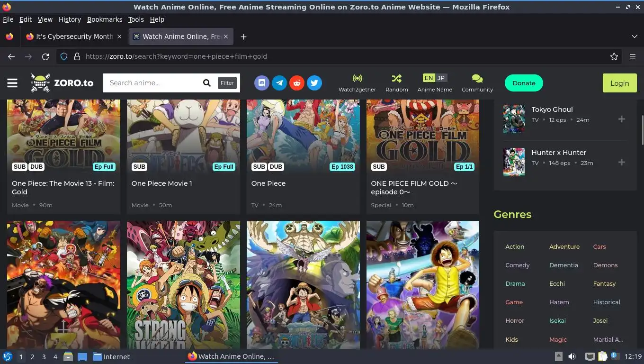644x364 pixels.
Task: Select the Comedy genre
Action: pos(518,265)
